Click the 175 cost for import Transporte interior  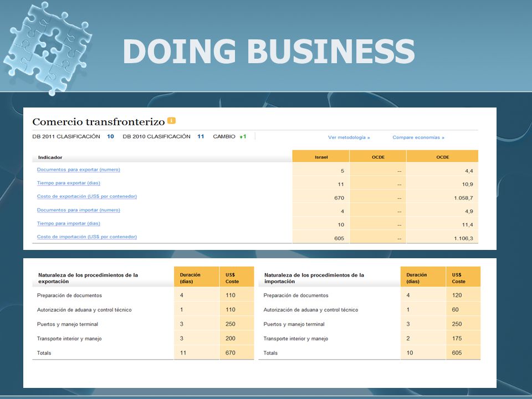[457, 338]
